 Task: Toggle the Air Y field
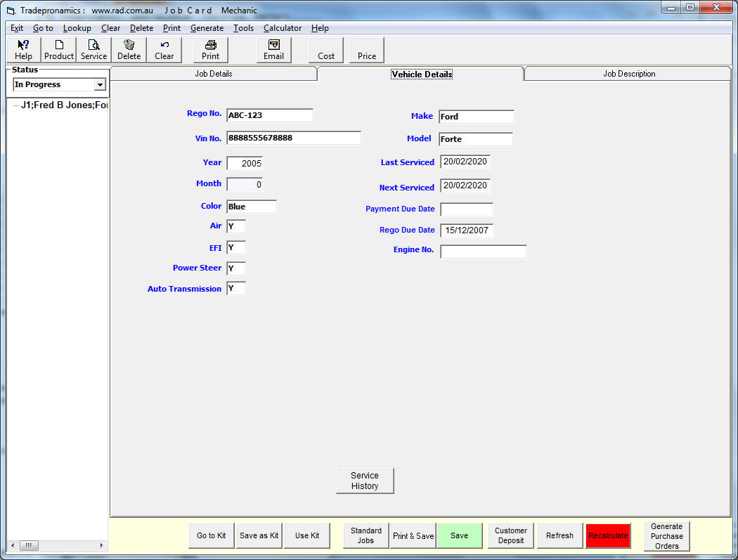pyautogui.click(x=236, y=226)
